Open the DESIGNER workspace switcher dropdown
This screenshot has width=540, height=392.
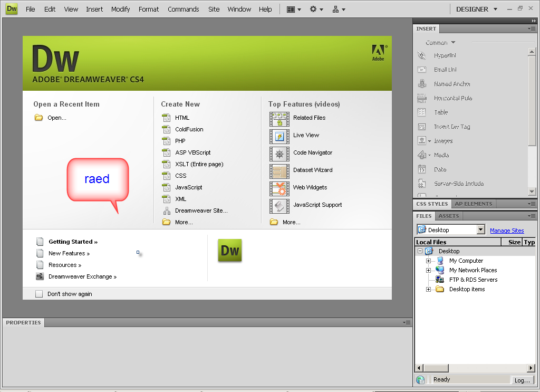[x=477, y=9]
